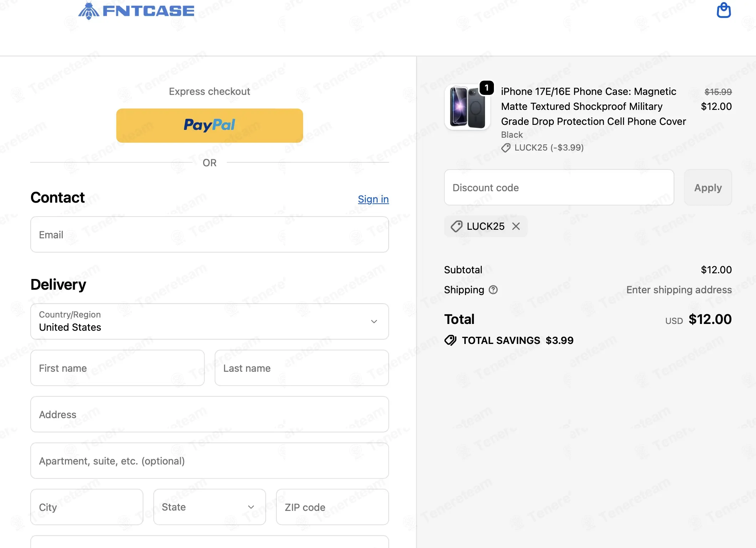
Task: Click the shipping help question icon
Action: point(493,290)
